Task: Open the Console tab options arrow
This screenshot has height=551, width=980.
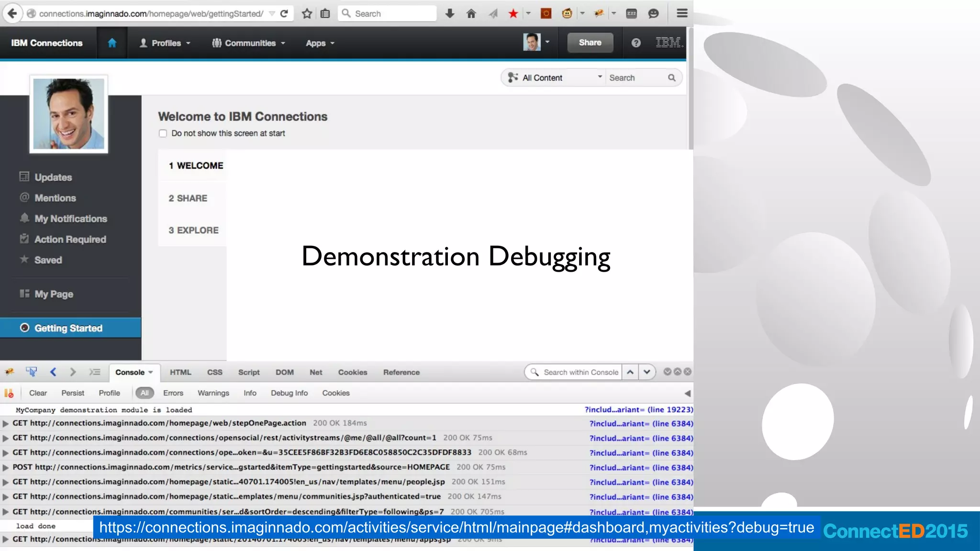Action: click(x=151, y=372)
